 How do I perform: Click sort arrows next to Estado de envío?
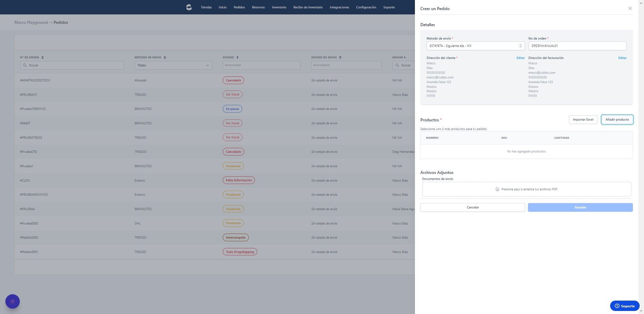(340, 57)
